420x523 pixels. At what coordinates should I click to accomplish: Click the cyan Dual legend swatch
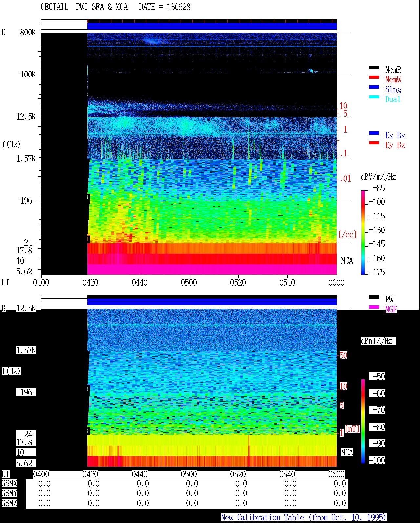coord(374,97)
